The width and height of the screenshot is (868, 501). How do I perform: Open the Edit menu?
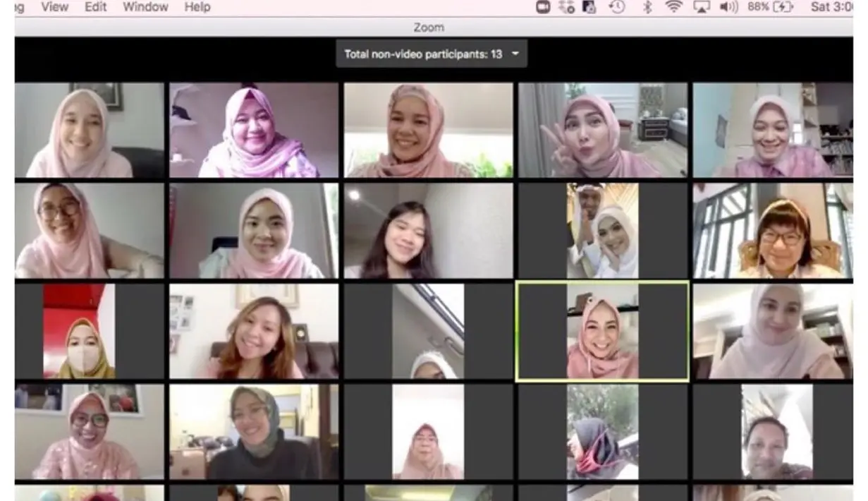click(95, 7)
